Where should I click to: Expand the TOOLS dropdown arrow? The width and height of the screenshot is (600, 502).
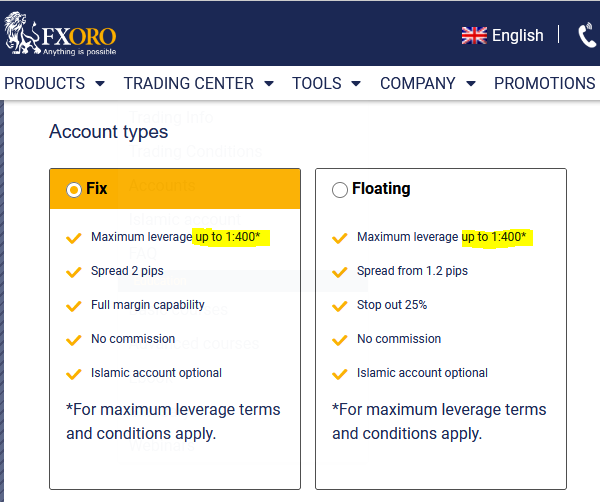[356, 83]
